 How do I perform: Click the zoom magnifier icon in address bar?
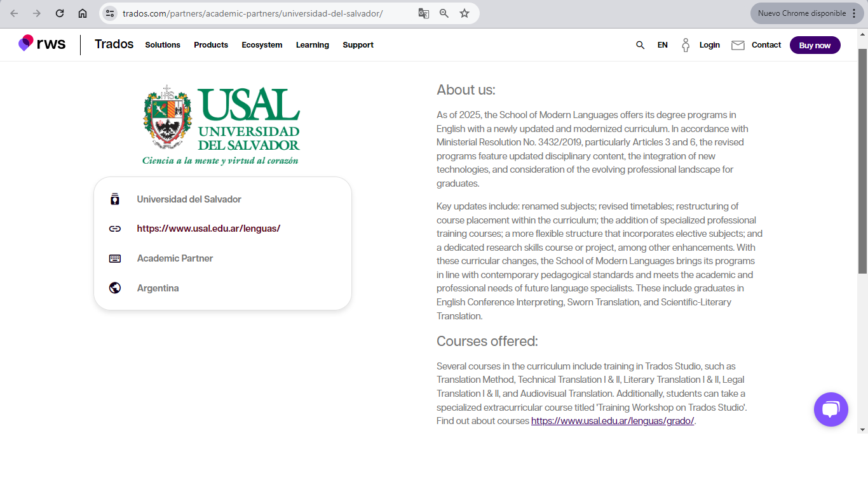444,13
